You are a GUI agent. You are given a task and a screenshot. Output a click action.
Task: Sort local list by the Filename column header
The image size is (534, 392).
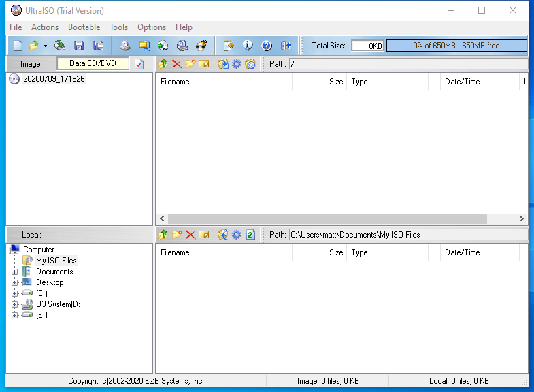224,252
